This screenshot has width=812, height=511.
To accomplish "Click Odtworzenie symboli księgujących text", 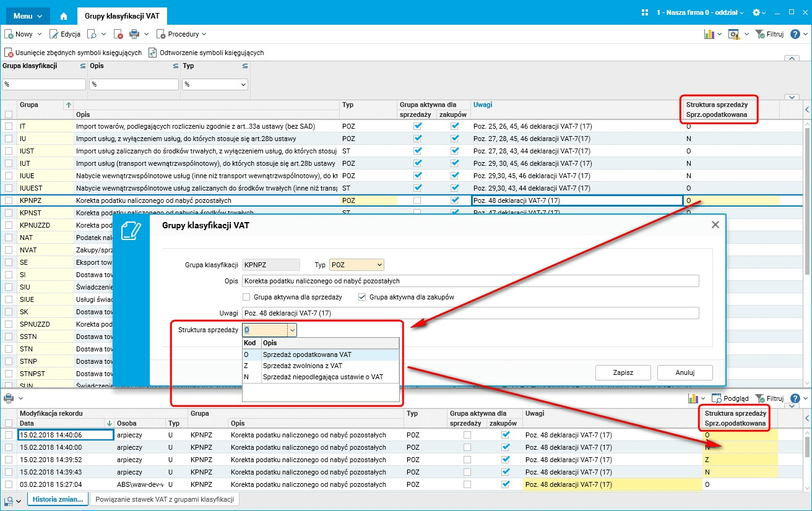I will coord(212,53).
